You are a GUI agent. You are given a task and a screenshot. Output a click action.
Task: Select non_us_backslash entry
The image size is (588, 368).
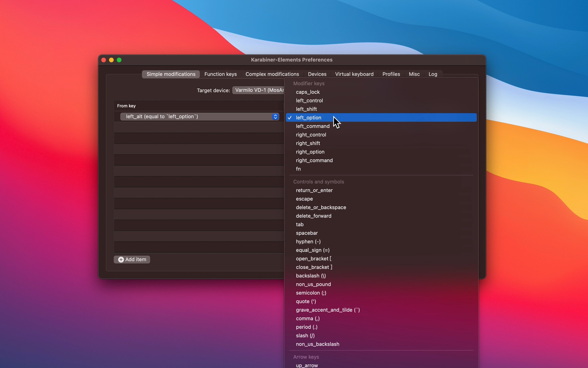point(381,343)
